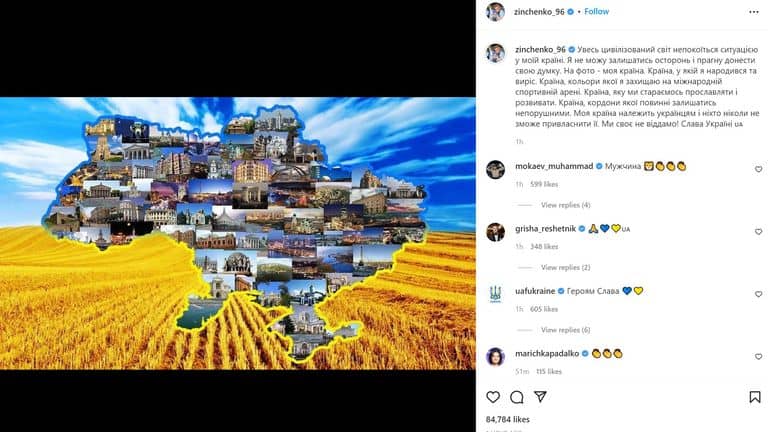Follow zinchenko_96
Viewport: 768px width, 432px height.
point(596,11)
